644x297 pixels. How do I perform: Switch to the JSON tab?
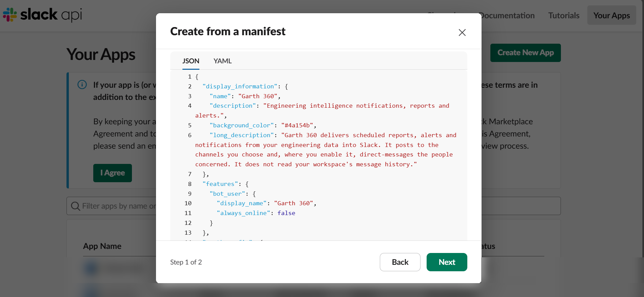191,61
